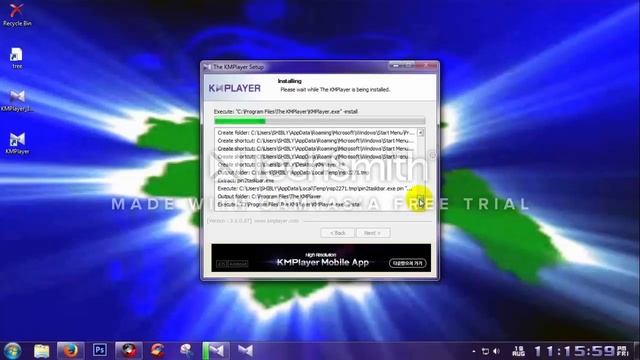Open the network tray icon
Screen dimensions: 640x360
(485, 351)
